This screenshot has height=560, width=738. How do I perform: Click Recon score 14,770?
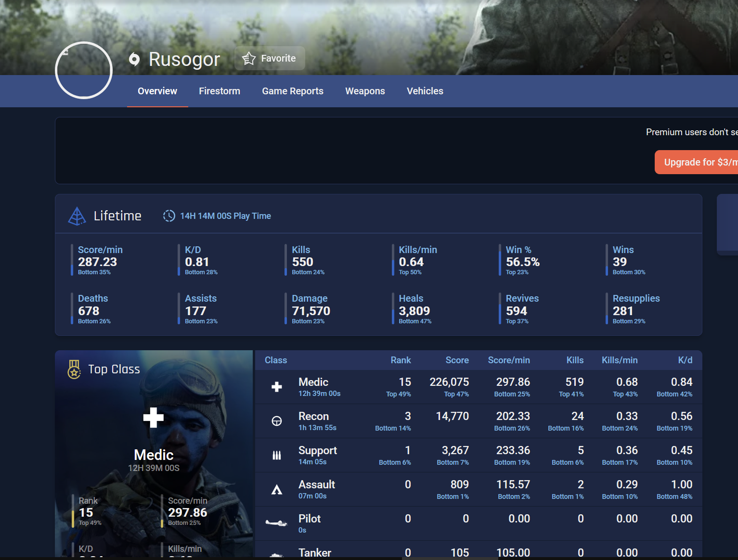coord(453,416)
